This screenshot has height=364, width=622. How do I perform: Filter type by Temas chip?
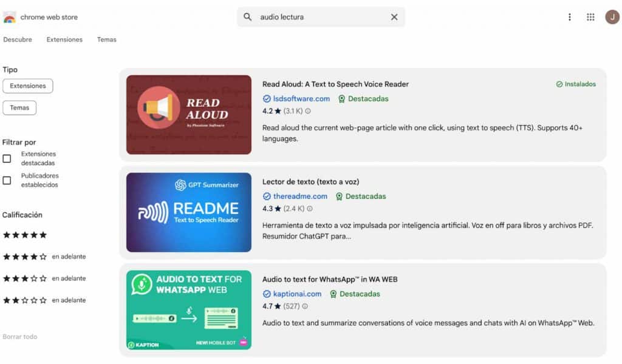(x=19, y=108)
